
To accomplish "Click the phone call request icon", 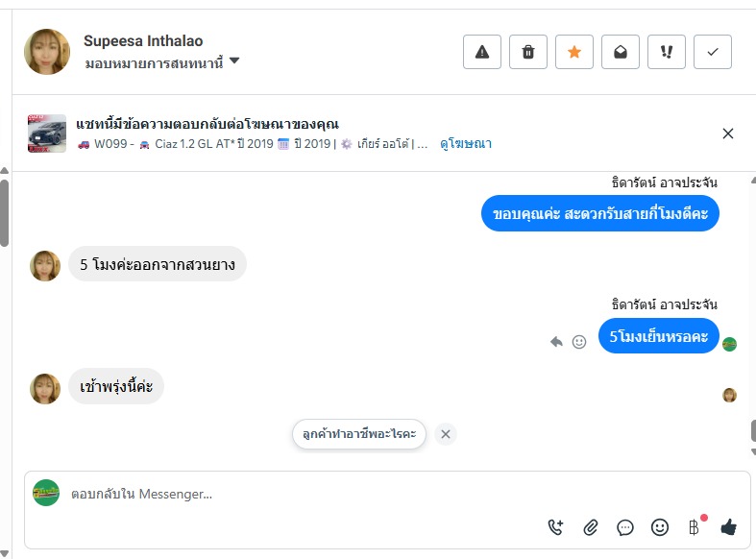I will [555, 526].
